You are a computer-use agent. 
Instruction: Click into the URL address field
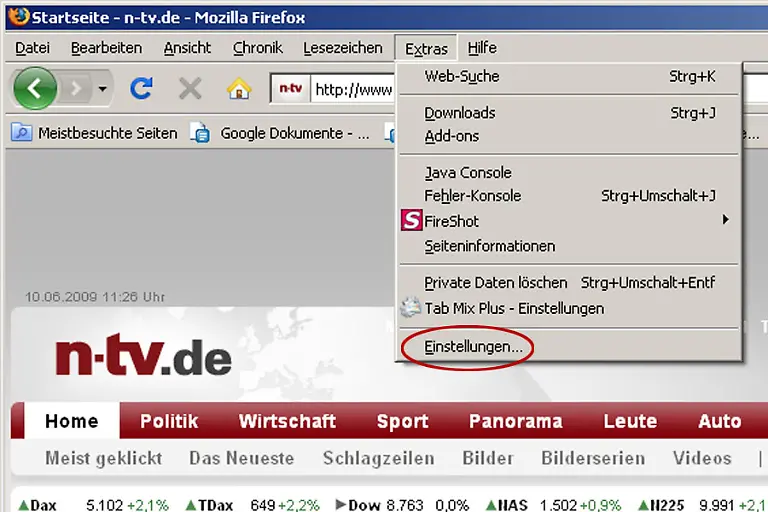352,89
